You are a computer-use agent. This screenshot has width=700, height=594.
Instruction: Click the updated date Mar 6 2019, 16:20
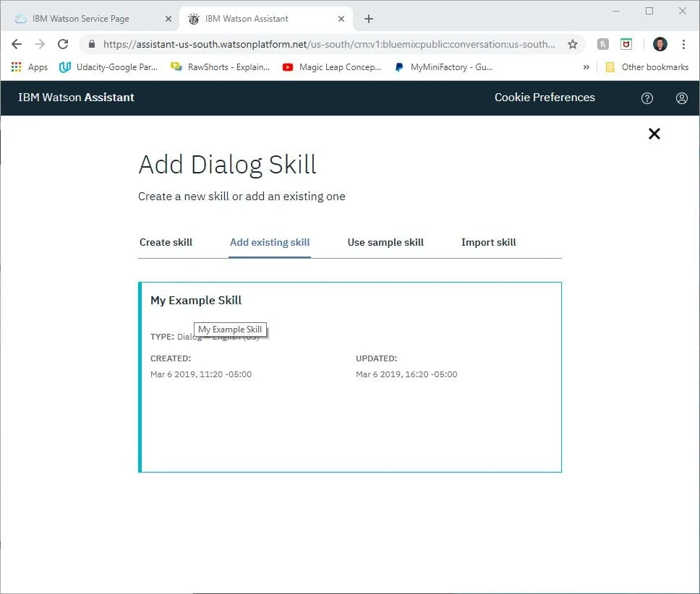tap(406, 374)
